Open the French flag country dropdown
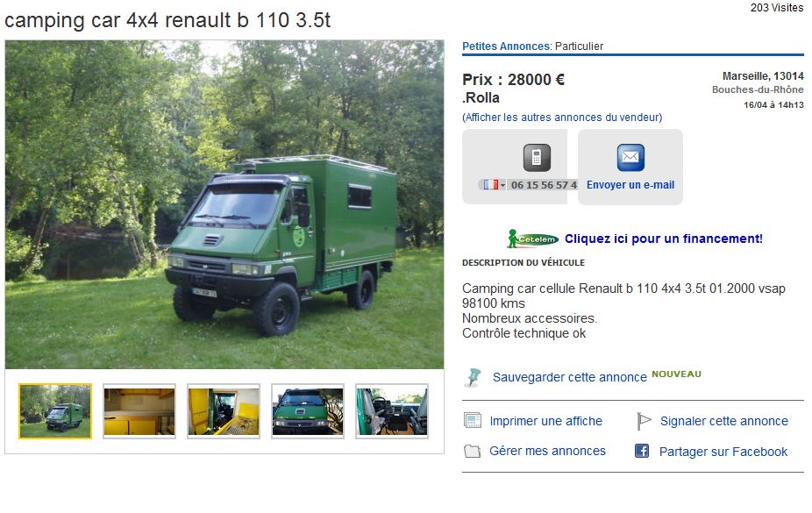The height and width of the screenshot is (513, 812). pos(494,185)
